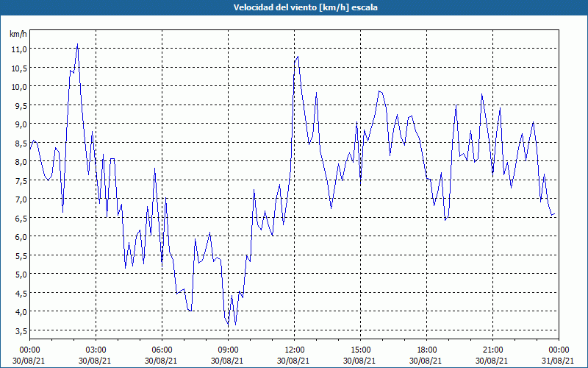This screenshot has height=368, width=588.
Task: Click the '31/08/21' date label
Action: 559,361
